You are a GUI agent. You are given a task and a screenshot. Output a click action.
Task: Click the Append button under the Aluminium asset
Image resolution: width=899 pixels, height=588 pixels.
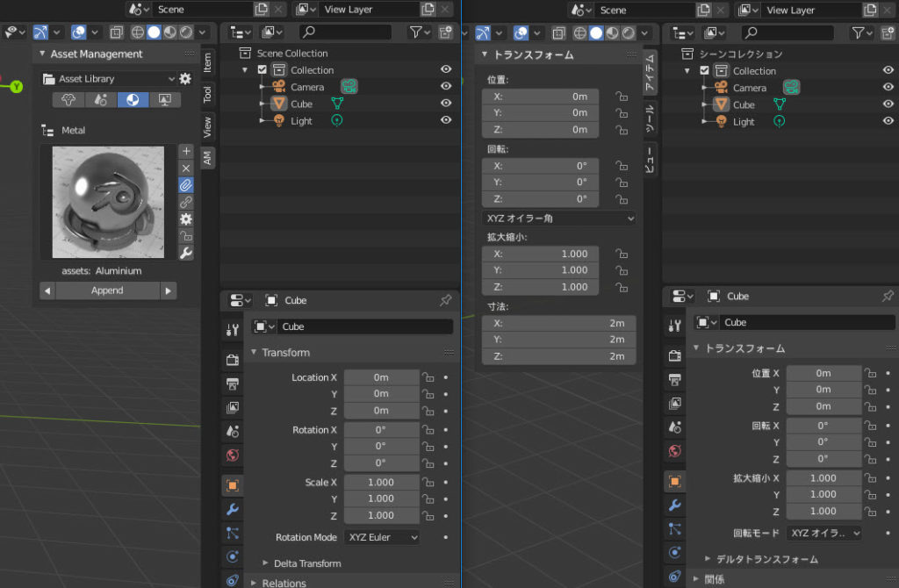[107, 290]
